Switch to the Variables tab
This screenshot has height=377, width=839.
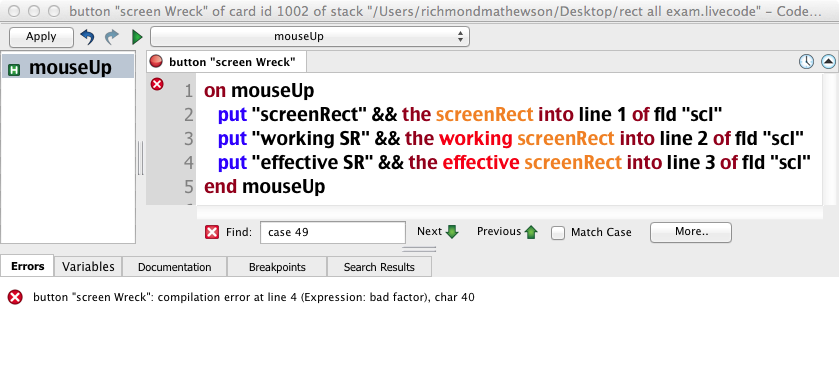tap(88, 266)
